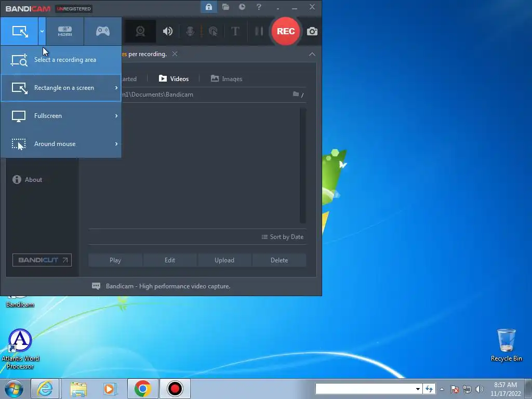Click the taskbar address refresh/go button
Viewport: 532px width, 399px height.
pos(429,389)
